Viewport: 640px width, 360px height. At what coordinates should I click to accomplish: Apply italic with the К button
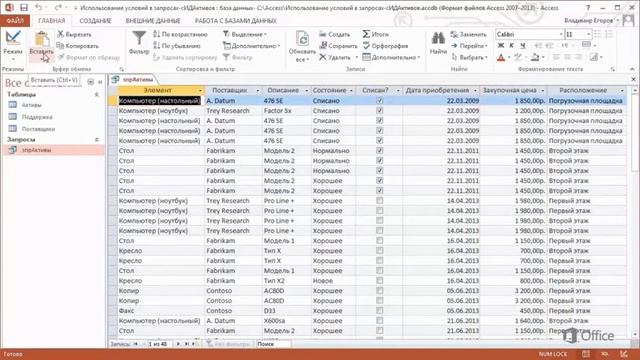[x=512, y=46]
